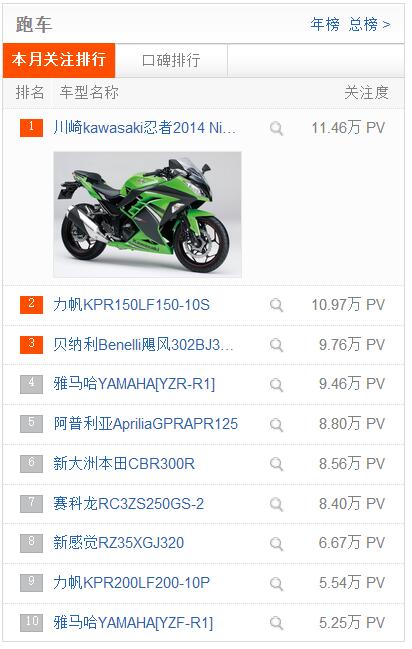412x649 pixels.
Task: Open the 赛科龙RC3ZS250GS-2 model link
Action: pos(128,504)
